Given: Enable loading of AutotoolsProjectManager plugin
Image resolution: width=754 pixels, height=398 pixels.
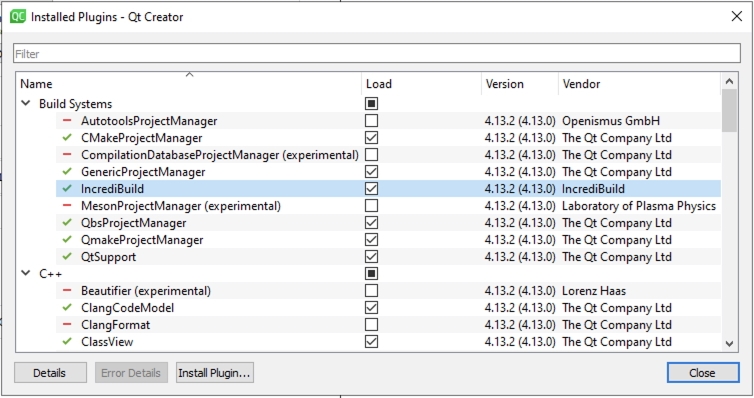Looking at the screenshot, I should [371, 121].
